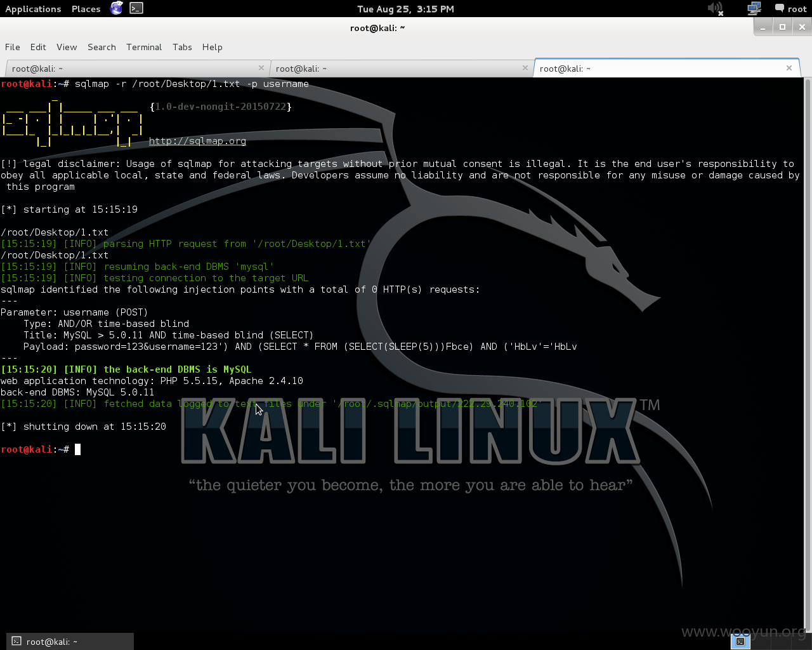The image size is (812, 650).
Task: Close the first root@kali tab
Action: tap(261, 68)
